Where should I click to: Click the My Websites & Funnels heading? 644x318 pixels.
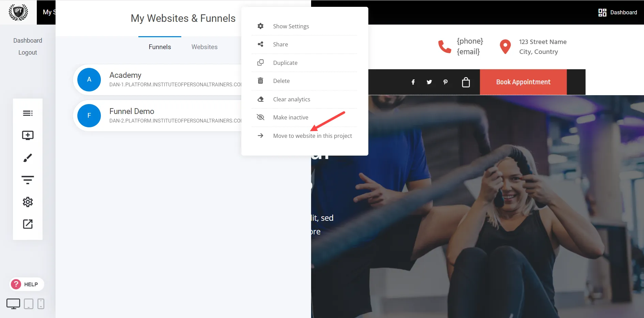pos(183,18)
